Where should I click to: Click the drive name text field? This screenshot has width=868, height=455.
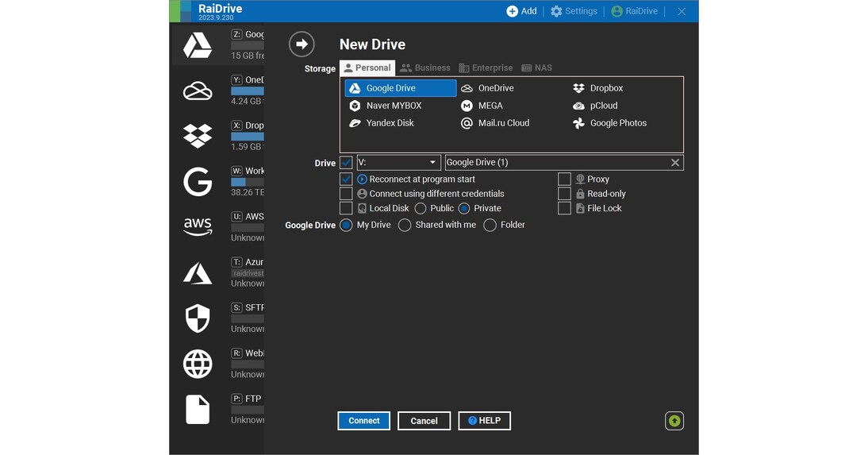coord(555,163)
